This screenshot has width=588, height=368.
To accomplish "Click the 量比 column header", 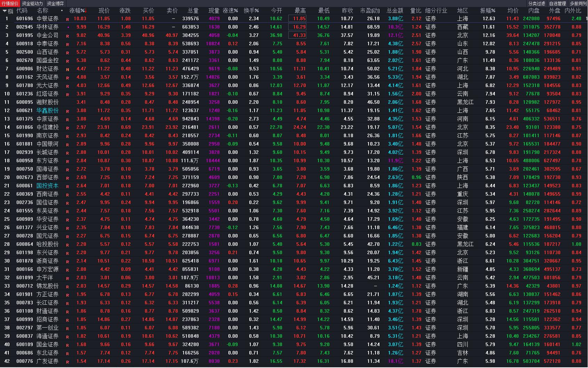I will click(416, 11).
